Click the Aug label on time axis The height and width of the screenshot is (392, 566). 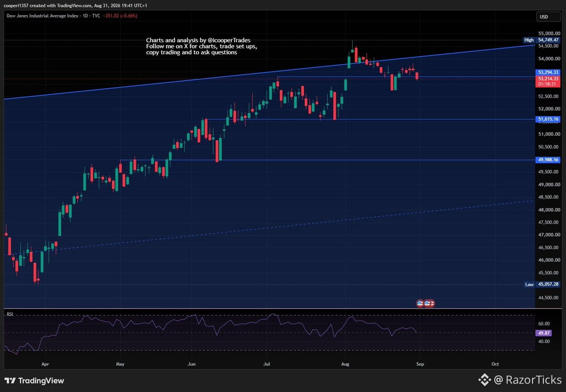[345, 364]
